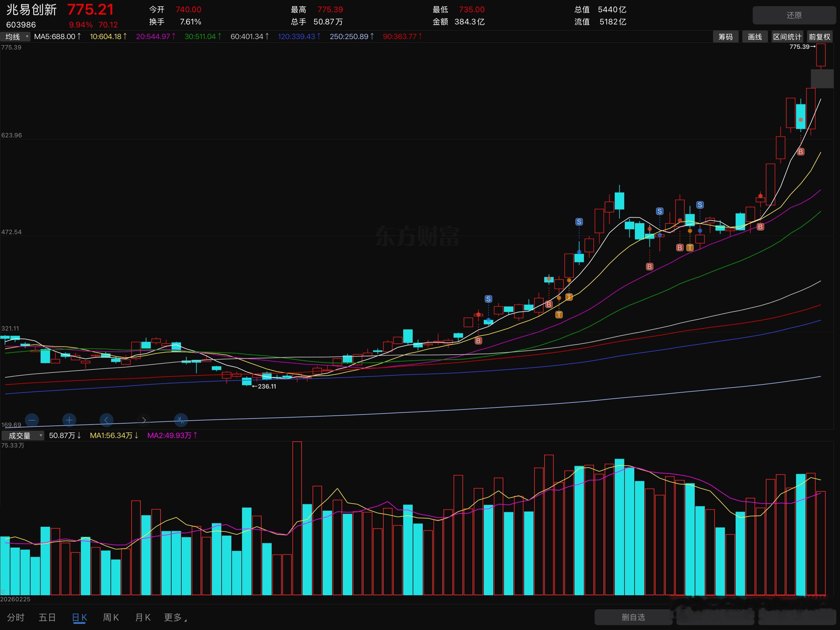Tap the 最低 value 735.00
840x630 pixels.
(x=472, y=9)
